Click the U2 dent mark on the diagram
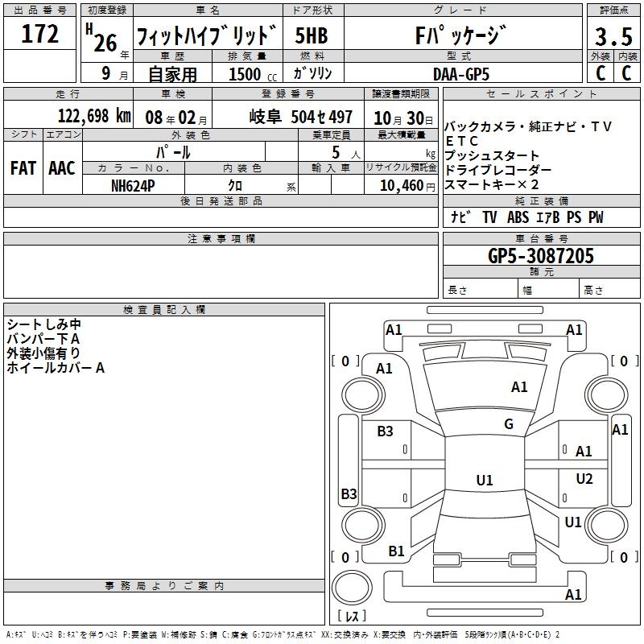The width and height of the screenshot is (644, 644). coord(584,479)
